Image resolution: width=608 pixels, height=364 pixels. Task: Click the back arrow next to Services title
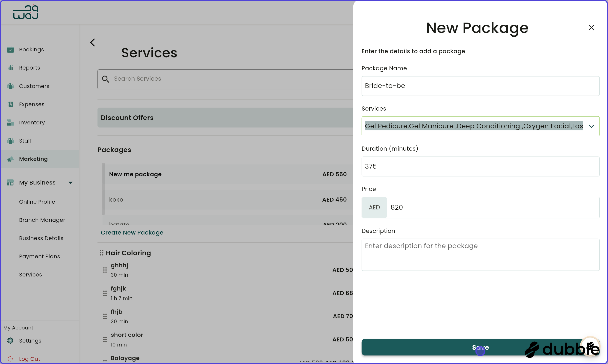(92, 42)
